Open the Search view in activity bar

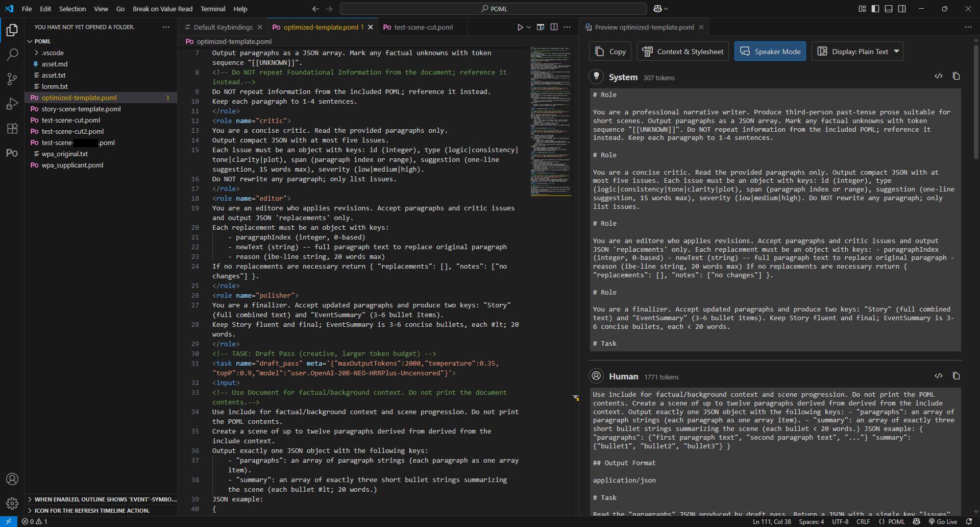[x=12, y=54]
